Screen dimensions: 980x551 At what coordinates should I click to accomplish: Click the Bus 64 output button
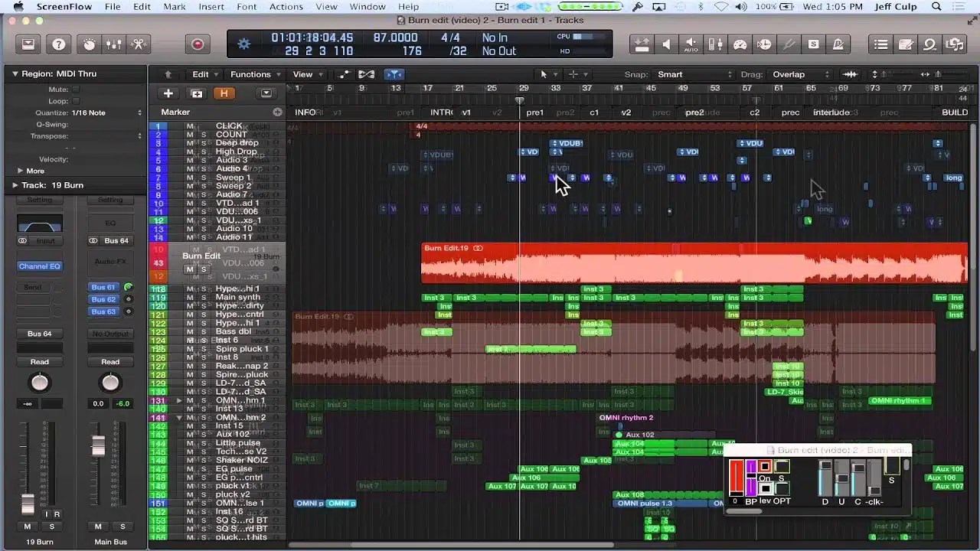[x=38, y=333]
